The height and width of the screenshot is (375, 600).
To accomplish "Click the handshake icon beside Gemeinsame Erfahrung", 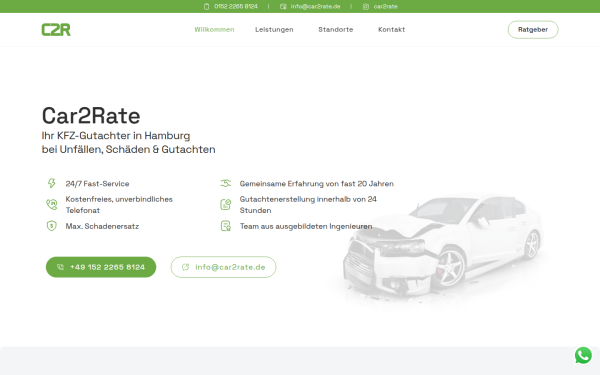I will (226, 183).
